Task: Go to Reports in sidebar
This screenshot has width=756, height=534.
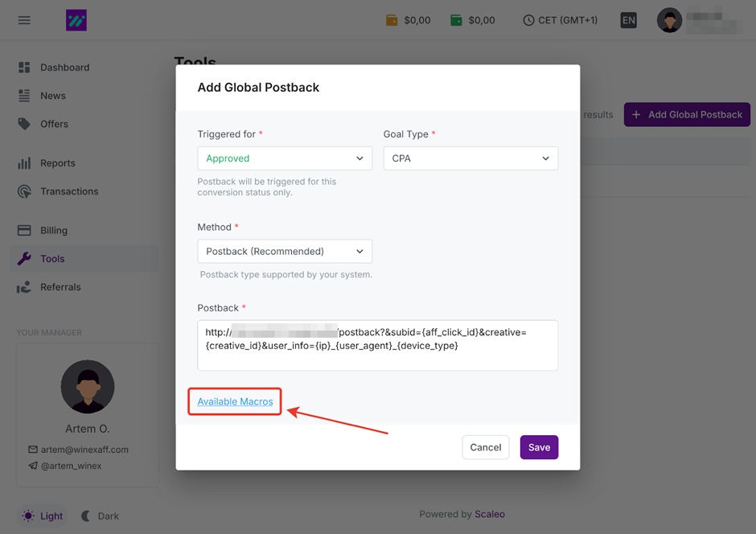Action: click(57, 163)
